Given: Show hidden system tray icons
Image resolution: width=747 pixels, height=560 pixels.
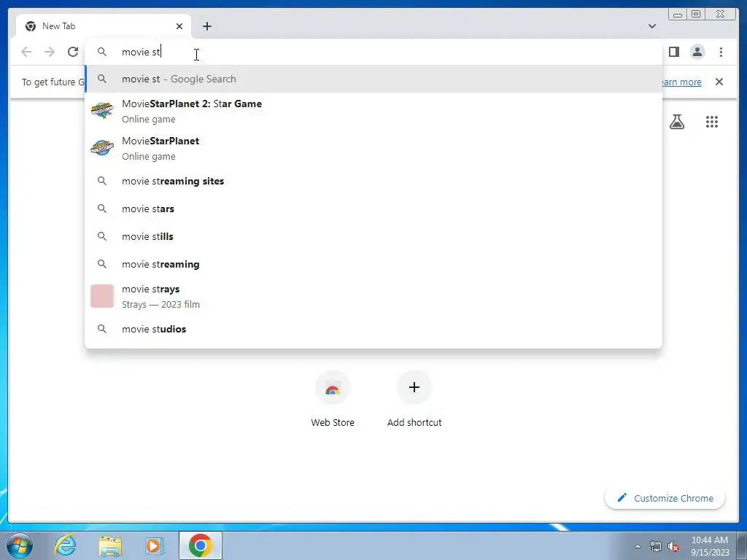Looking at the screenshot, I should 638,546.
